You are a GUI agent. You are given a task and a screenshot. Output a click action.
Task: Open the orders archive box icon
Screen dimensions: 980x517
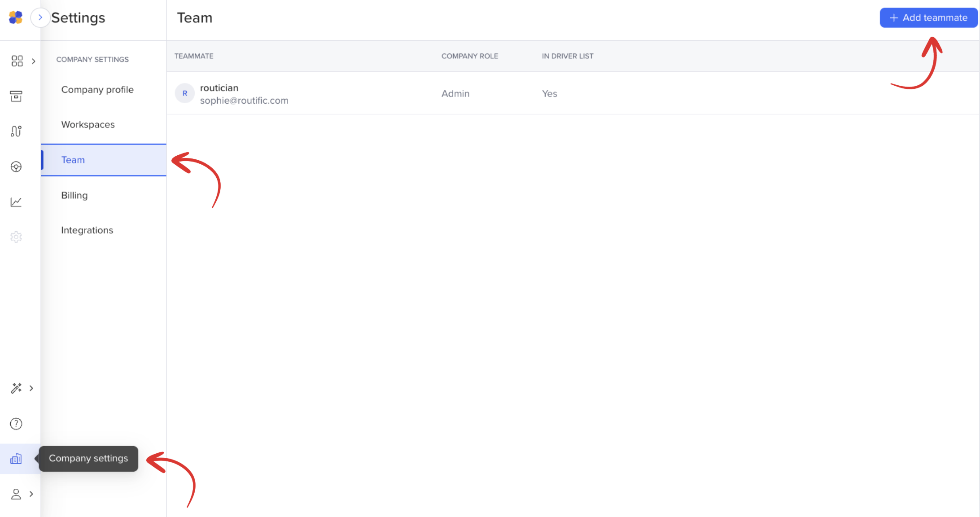click(16, 96)
